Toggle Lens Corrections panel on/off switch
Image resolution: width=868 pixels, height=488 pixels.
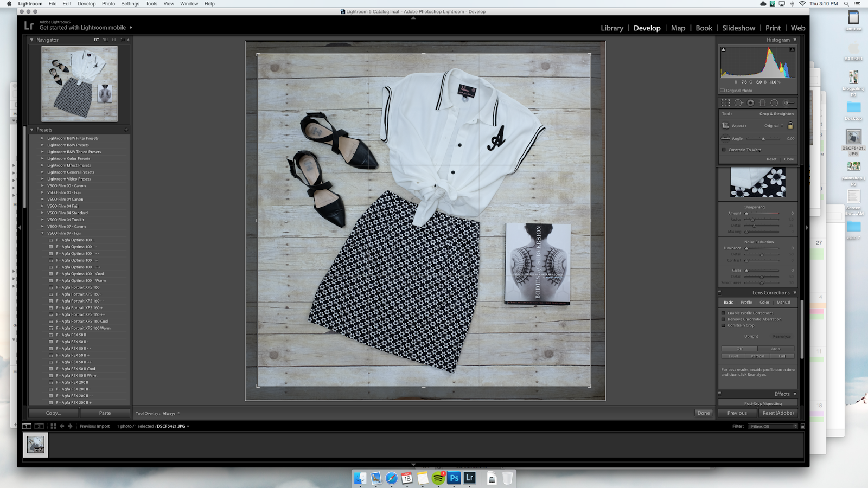pos(720,292)
